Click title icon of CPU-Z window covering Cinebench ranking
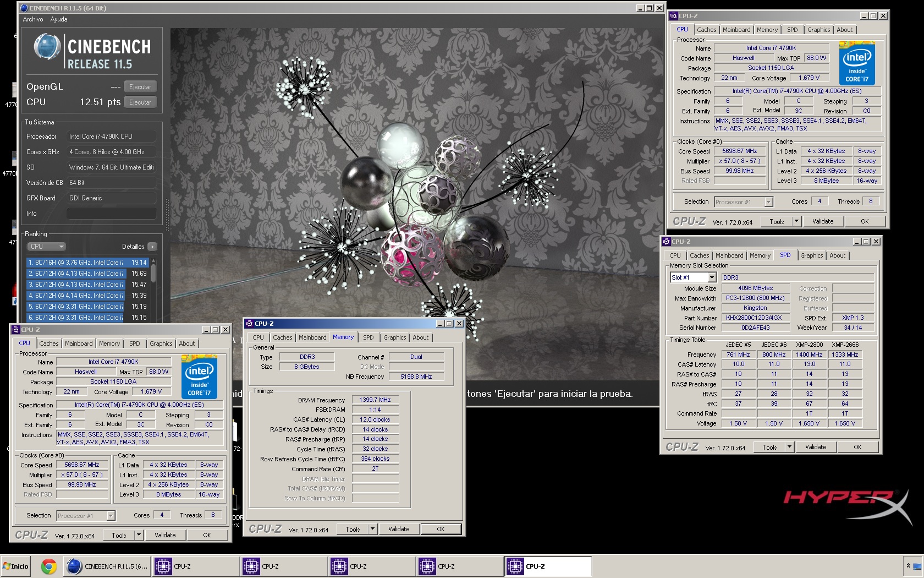Screen dimensions: 924x578 [x=16, y=330]
